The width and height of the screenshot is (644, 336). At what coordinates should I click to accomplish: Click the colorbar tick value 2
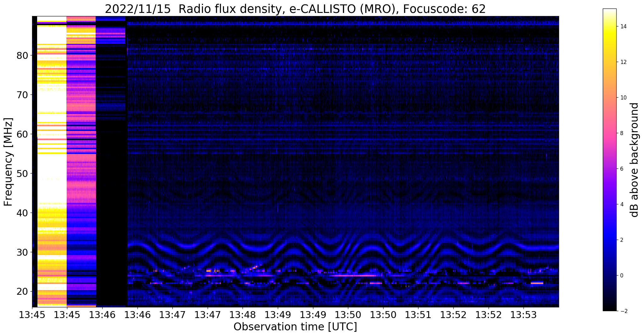coord(621,240)
